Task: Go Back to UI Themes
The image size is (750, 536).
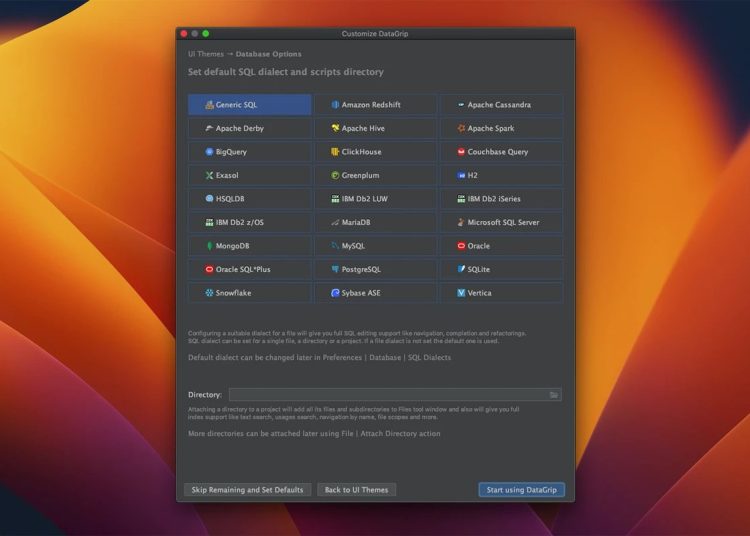Action: pos(357,490)
